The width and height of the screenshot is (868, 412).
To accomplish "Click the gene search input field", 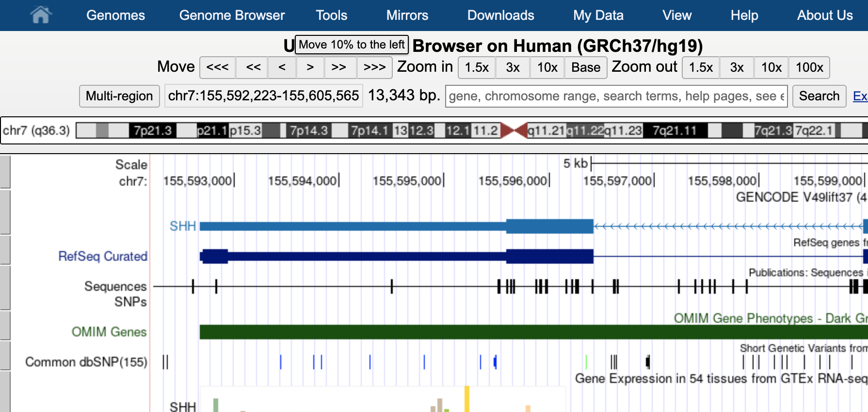I will 616,96.
